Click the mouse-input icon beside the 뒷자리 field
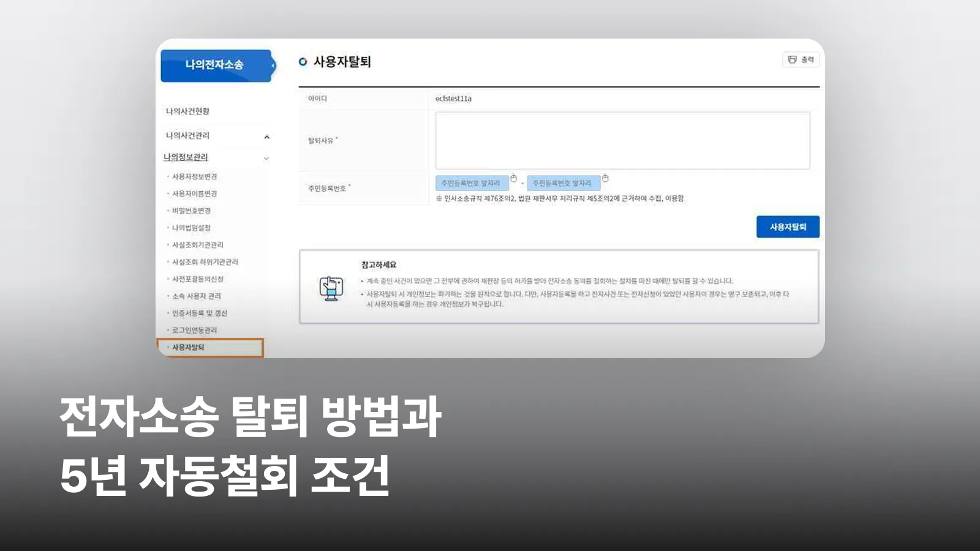This screenshot has height=551, width=980. pyautogui.click(x=605, y=178)
